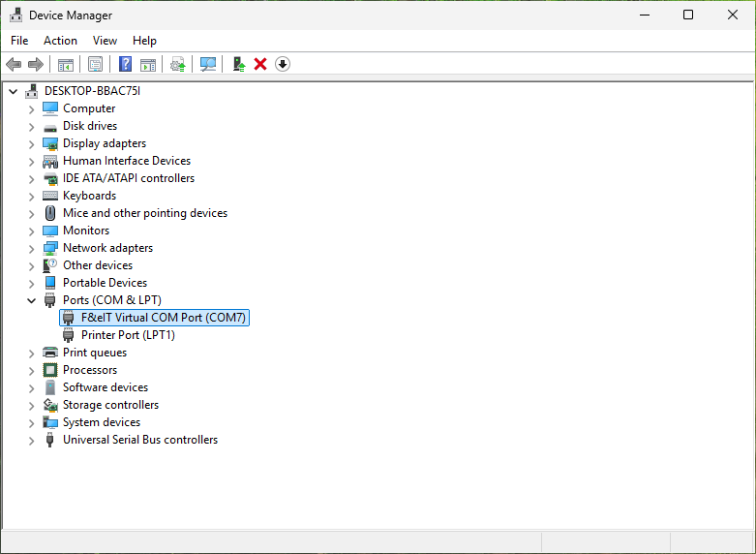Click the red X Uninstall device icon
This screenshot has width=756, height=554.
[x=260, y=64]
